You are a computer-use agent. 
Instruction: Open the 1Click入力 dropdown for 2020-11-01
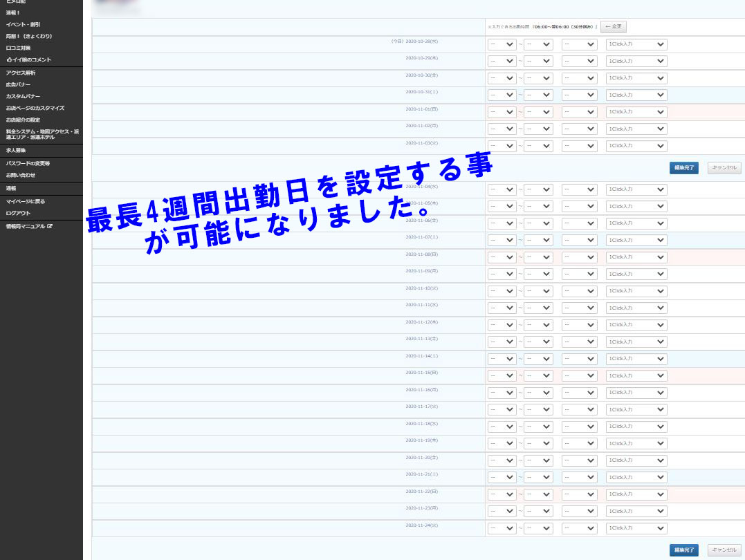click(636, 112)
